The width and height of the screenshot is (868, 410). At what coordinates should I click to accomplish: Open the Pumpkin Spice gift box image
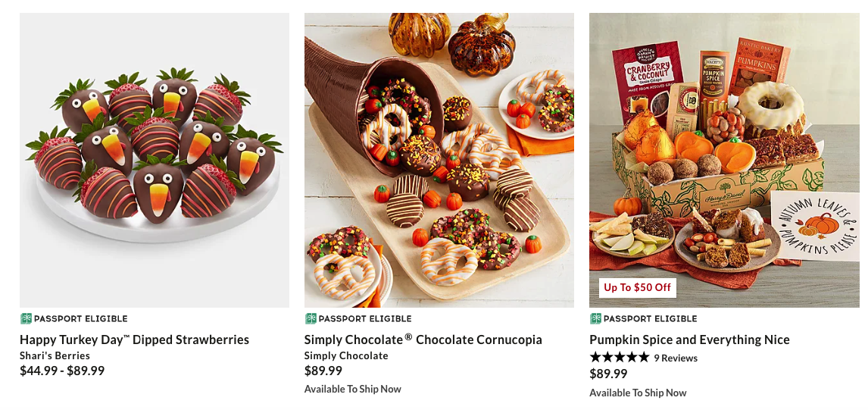click(x=724, y=160)
